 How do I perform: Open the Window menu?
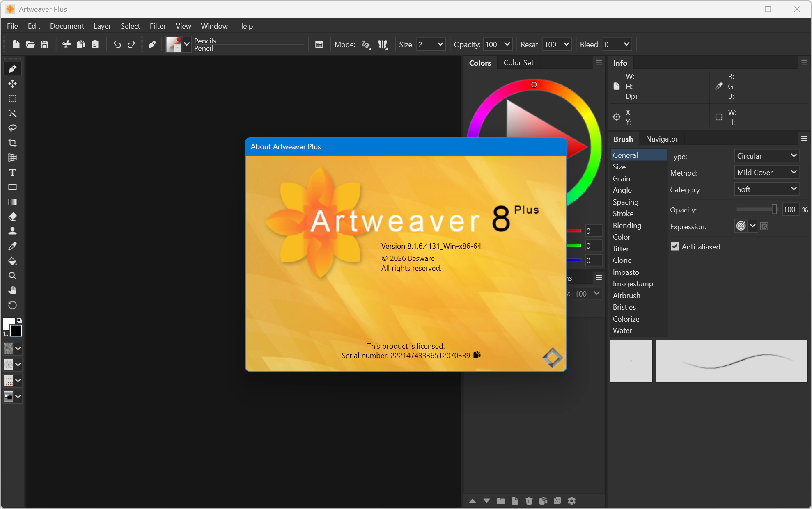point(214,26)
